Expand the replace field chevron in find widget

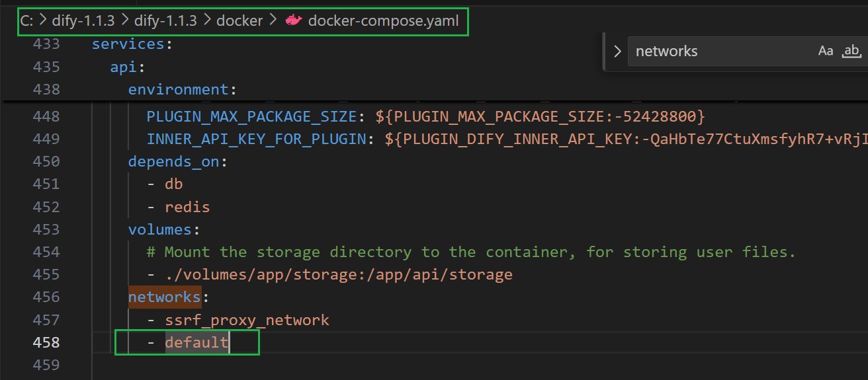617,51
